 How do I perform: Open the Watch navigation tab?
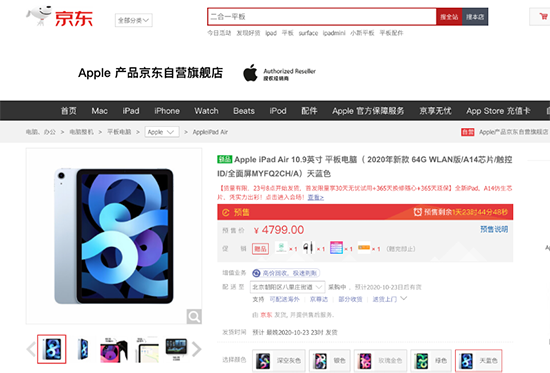click(x=206, y=111)
